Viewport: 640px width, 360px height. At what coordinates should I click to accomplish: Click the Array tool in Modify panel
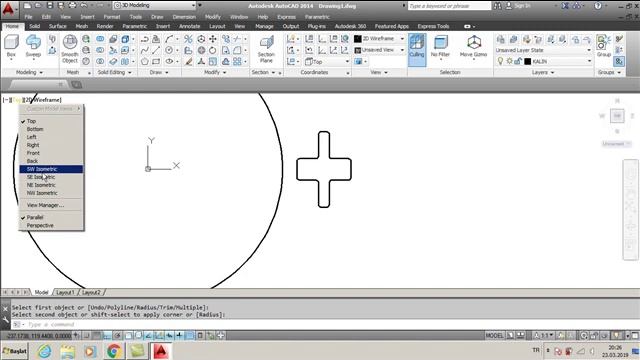coord(237,62)
